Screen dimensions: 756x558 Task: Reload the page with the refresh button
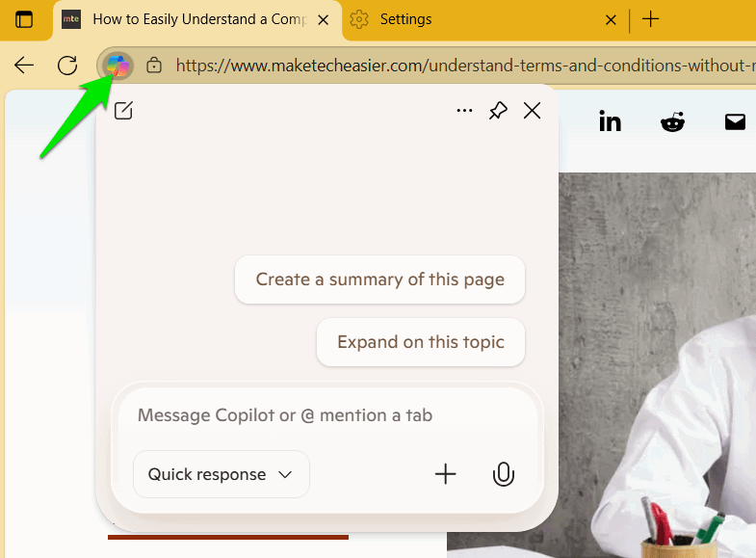(67, 66)
